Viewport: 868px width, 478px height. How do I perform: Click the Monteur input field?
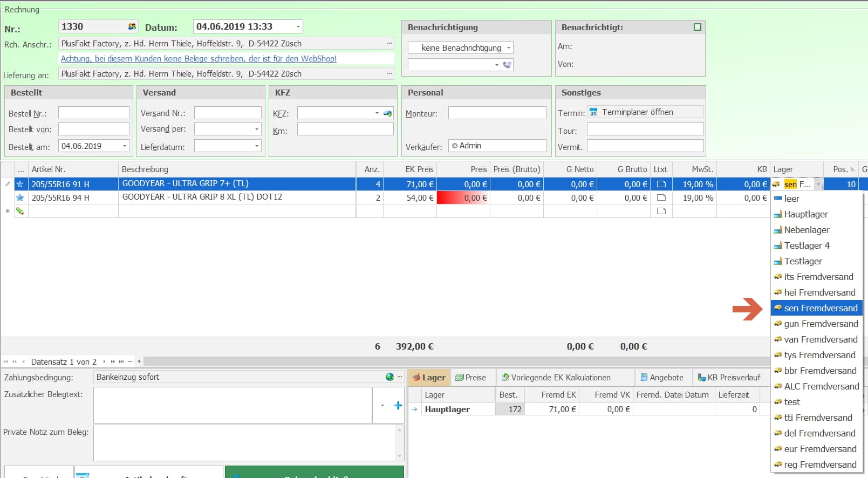(x=497, y=113)
